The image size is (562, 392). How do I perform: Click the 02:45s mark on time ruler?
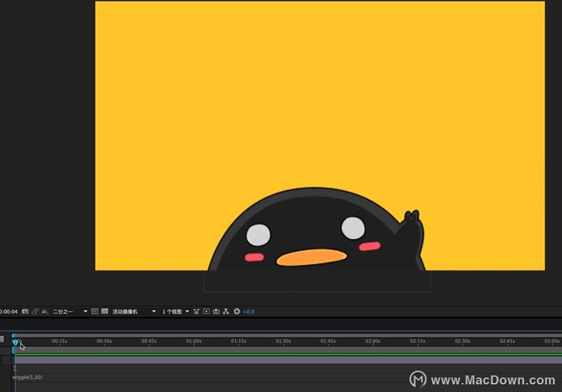click(x=507, y=341)
